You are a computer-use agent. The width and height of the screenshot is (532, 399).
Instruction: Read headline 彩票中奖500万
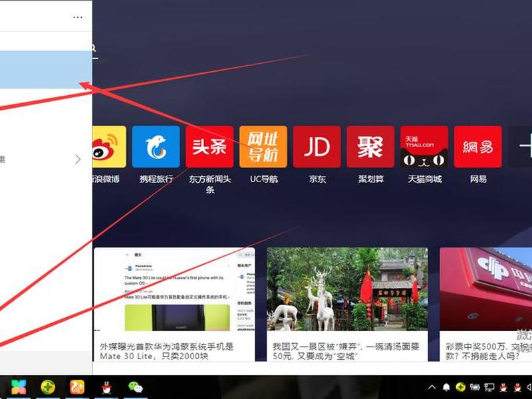pos(489,351)
